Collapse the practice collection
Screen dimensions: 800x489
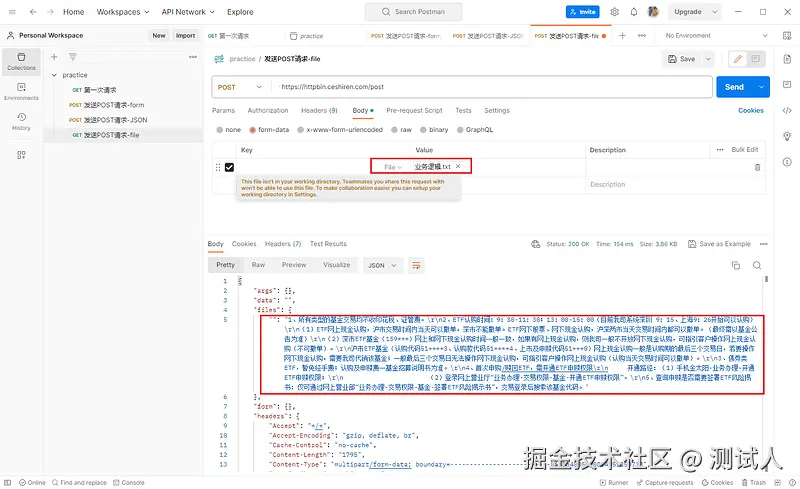(x=54, y=75)
